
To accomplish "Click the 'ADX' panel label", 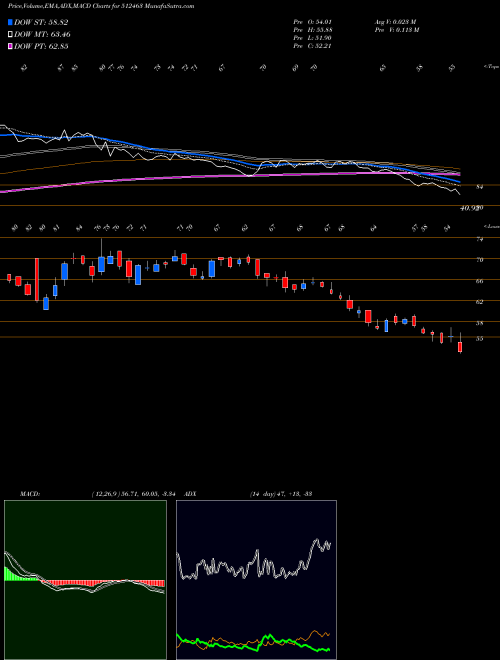I will click(x=191, y=494).
